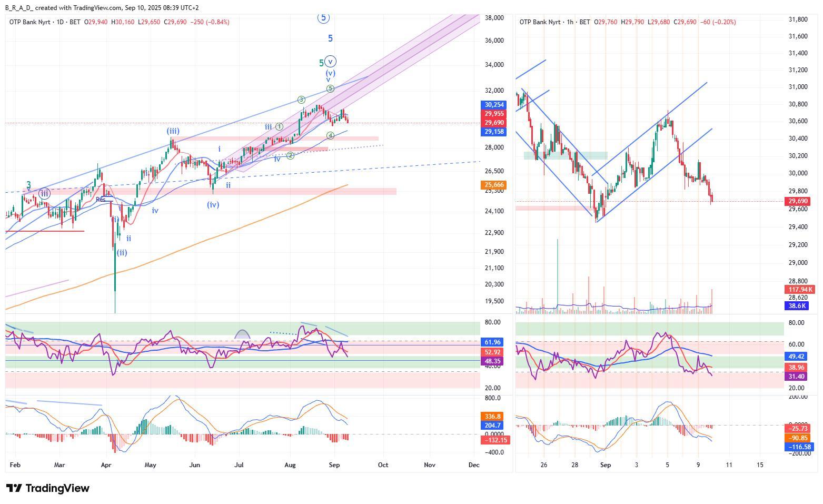The image size is (823, 504).
Task: Select the "OTP Bank Nyrt · 1h · BET" chart title
Action: click(x=555, y=22)
